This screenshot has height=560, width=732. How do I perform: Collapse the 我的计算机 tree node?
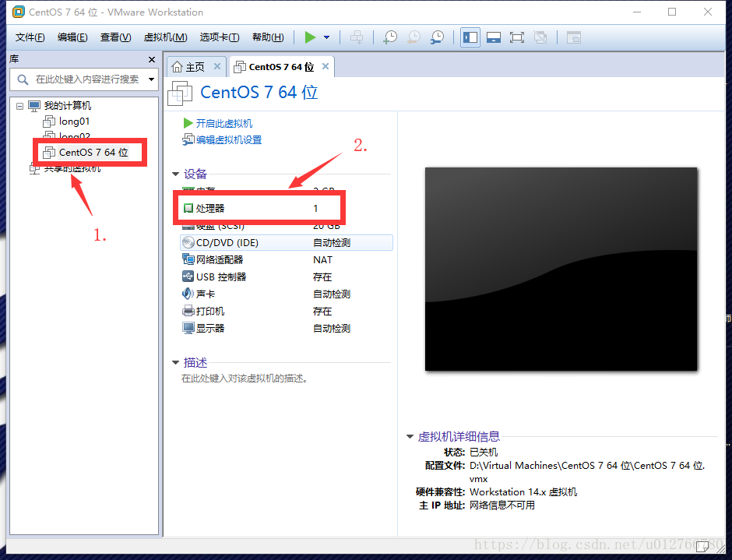(19, 106)
